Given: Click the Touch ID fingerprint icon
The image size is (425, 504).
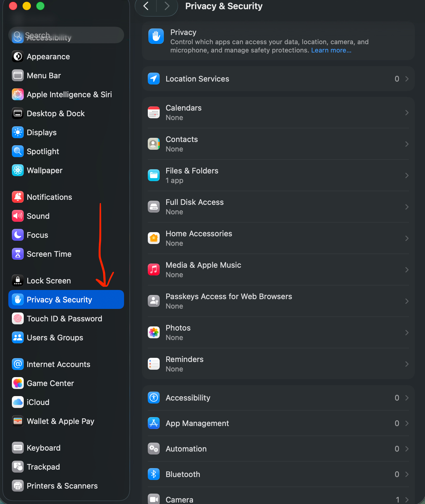Looking at the screenshot, I should (x=18, y=319).
